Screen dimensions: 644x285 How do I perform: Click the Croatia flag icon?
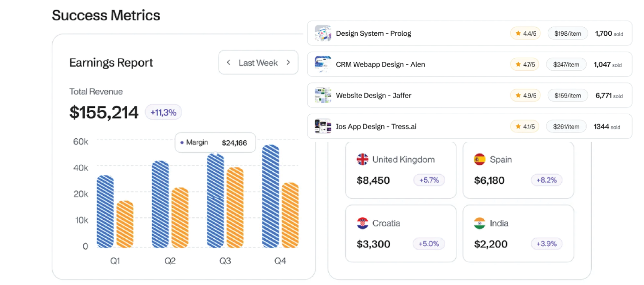(362, 223)
